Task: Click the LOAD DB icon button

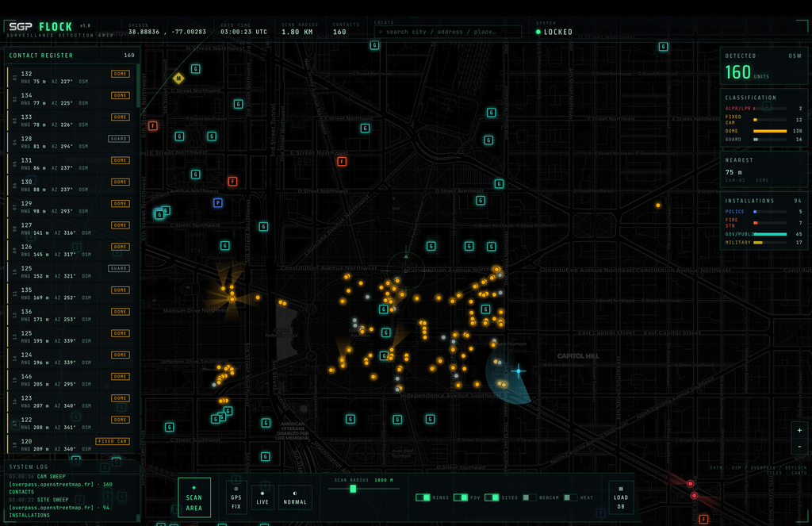Action: 620,497
